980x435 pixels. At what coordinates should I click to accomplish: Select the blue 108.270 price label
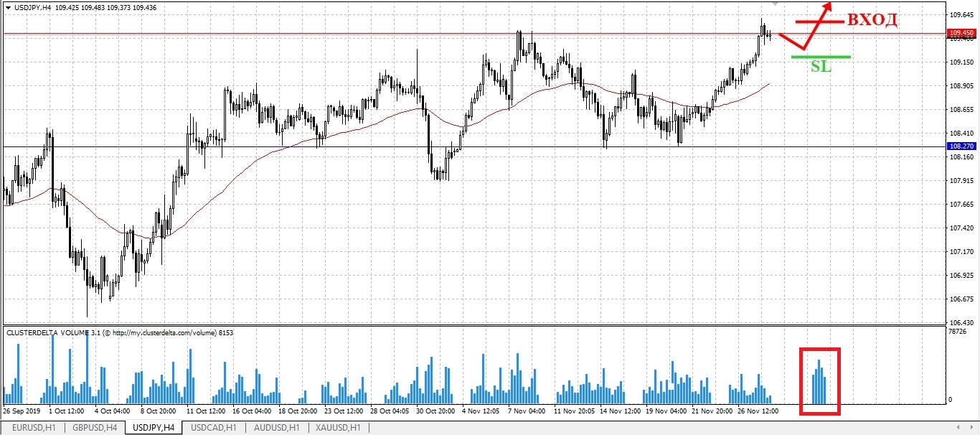click(961, 146)
